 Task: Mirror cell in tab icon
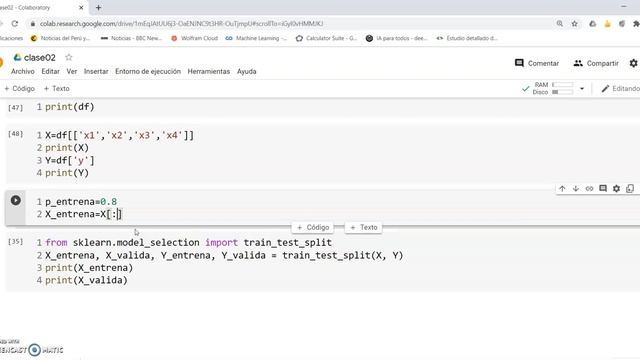(x=630, y=189)
